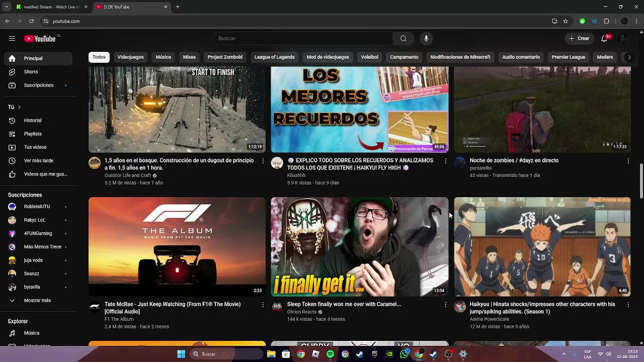Open Playlists in the sidebar
The image size is (644, 362).
point(38,134)
